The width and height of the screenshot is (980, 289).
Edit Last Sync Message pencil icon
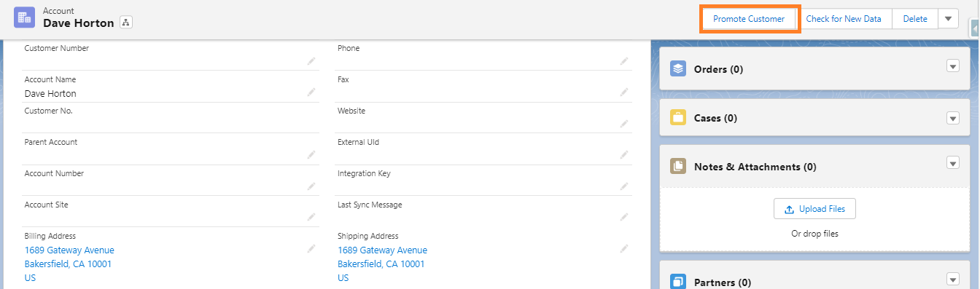coord(624,217)
